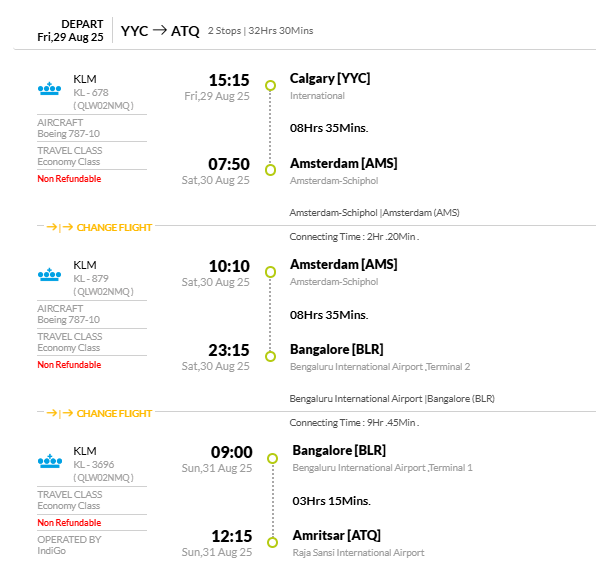Screen dimensions: 596x579
Task: Click the Bangalore departure circle marker at 09:00
Action: [x=273, y=458]
